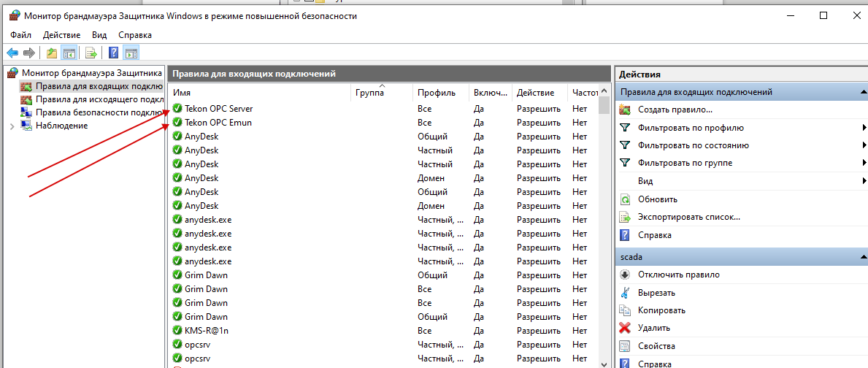This screenshot has width=868, height=368.
Task: Click the blue Help question mark toolbar icon
Action: point(113,53)
